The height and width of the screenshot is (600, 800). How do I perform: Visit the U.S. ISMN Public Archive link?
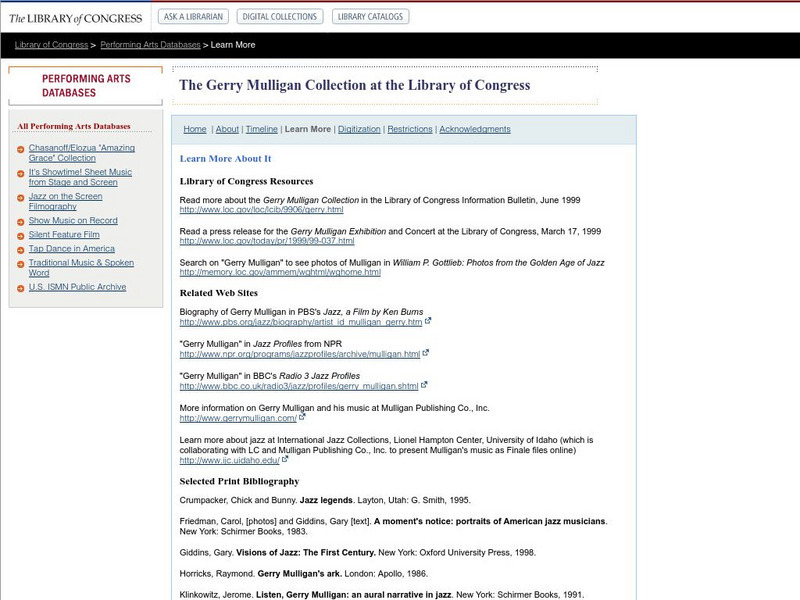click(77, 286)
